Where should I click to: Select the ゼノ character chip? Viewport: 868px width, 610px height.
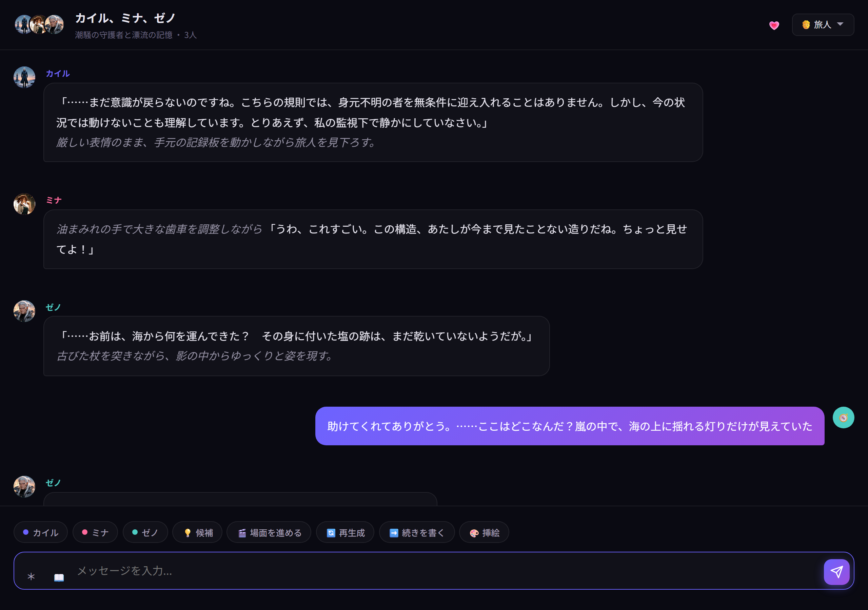[x=145, y=532]
